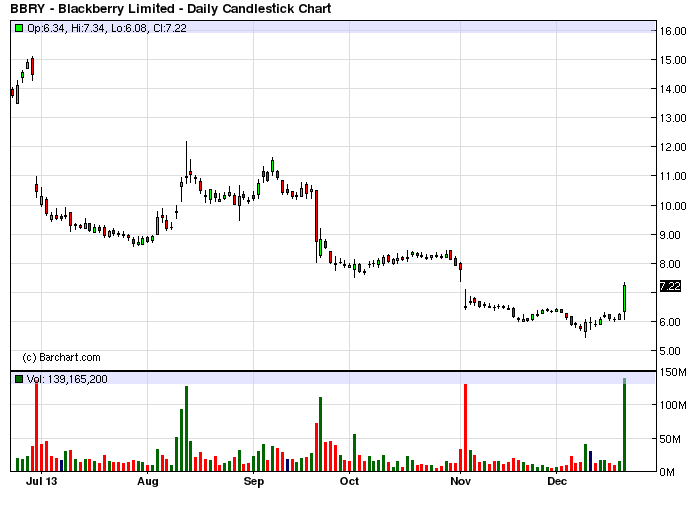Click the 8.00 price axis label
Screen dimensions: 700x512
[x=670, y=264]
